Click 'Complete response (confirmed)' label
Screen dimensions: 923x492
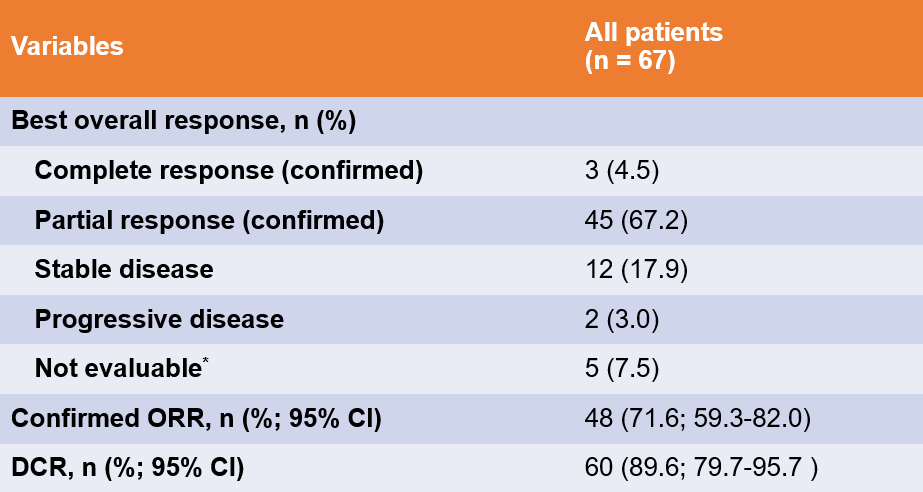pyautogui.click(x=229, y=171)
